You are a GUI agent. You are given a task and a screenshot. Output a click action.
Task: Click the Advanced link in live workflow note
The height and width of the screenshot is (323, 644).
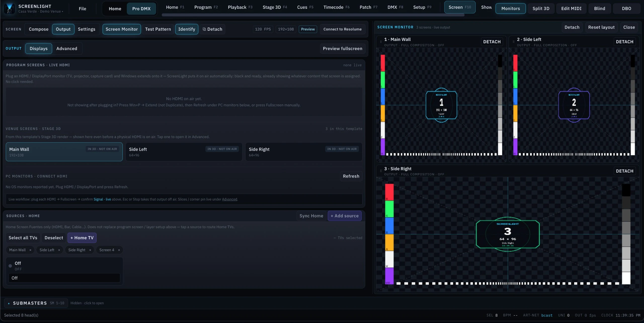click(x=229, y=199)
